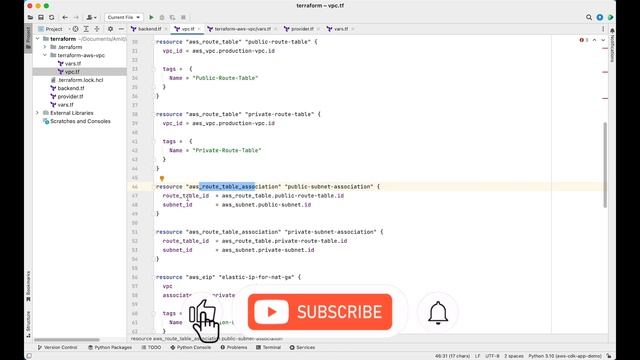Expand External Libraries node

tap(38, 113)
